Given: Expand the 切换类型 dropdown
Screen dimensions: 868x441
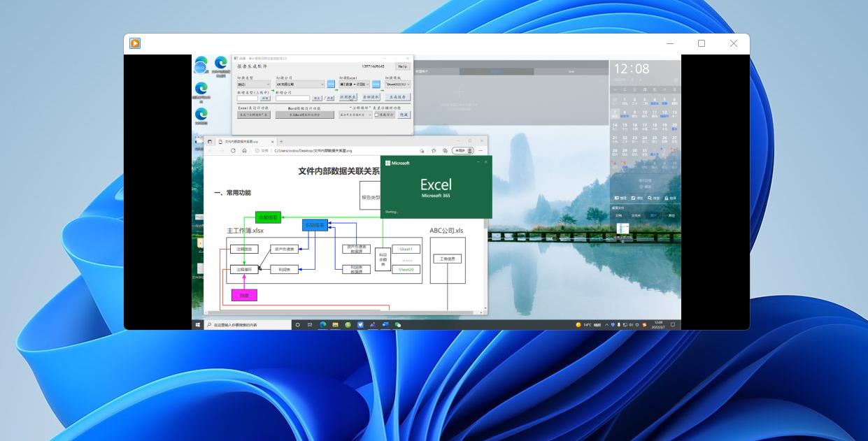Looking at the screenshot, I should click(x=253, y=84).
